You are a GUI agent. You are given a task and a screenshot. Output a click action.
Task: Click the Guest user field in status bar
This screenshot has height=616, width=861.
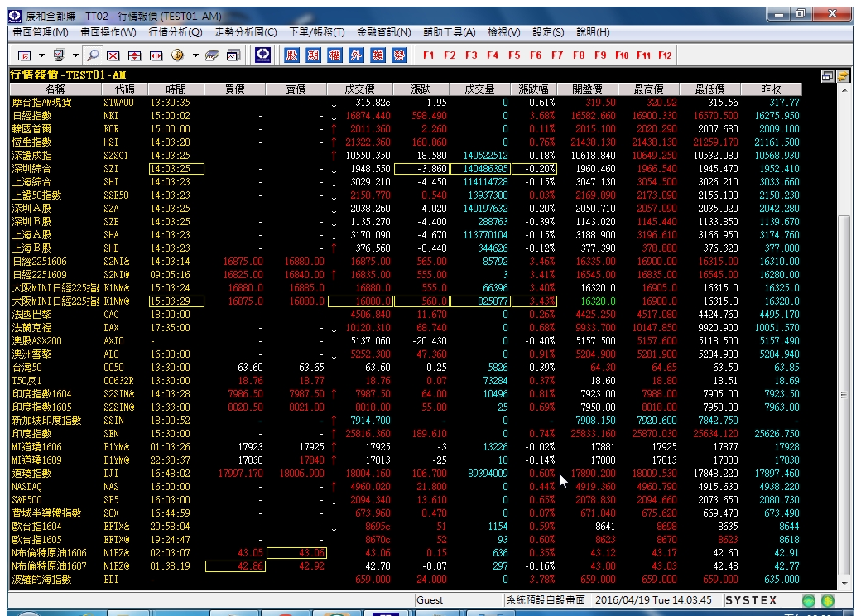click(x=459, y=600)
